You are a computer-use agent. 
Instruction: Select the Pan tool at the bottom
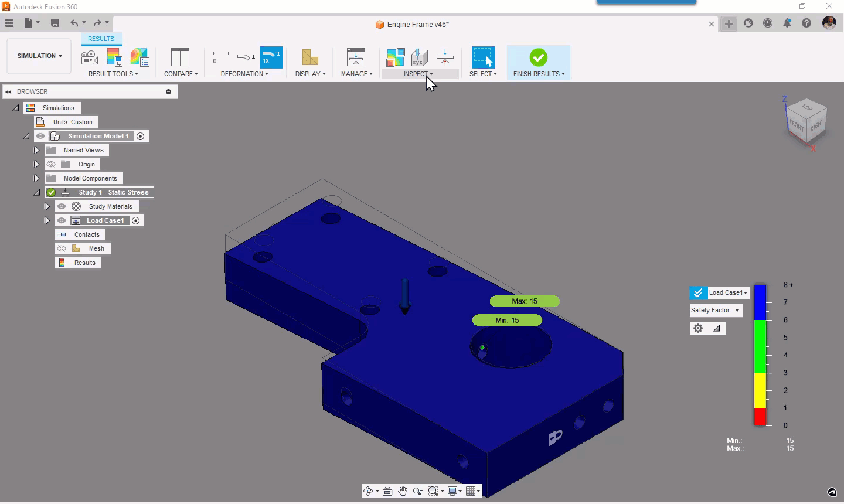click(x=403, y=491)
